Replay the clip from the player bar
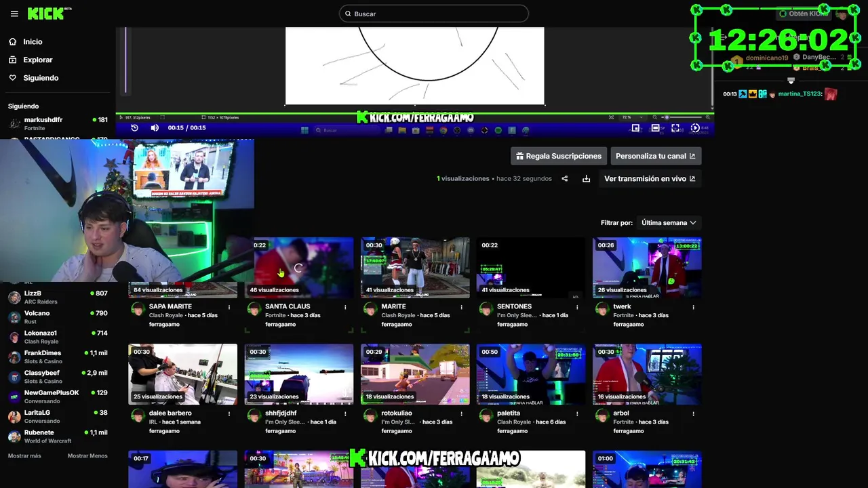The width and height of the screenshot is (868, 488). pos(134,127)
